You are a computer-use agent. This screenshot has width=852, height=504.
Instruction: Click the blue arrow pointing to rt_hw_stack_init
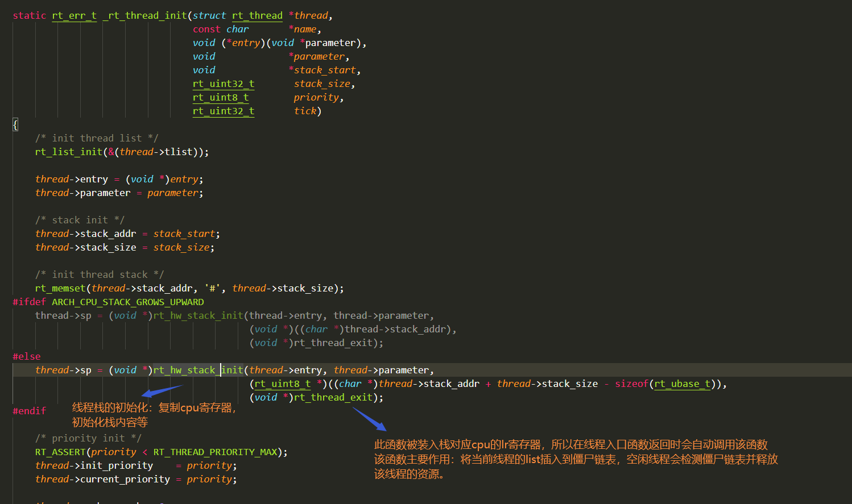click(x=162, y=391)
